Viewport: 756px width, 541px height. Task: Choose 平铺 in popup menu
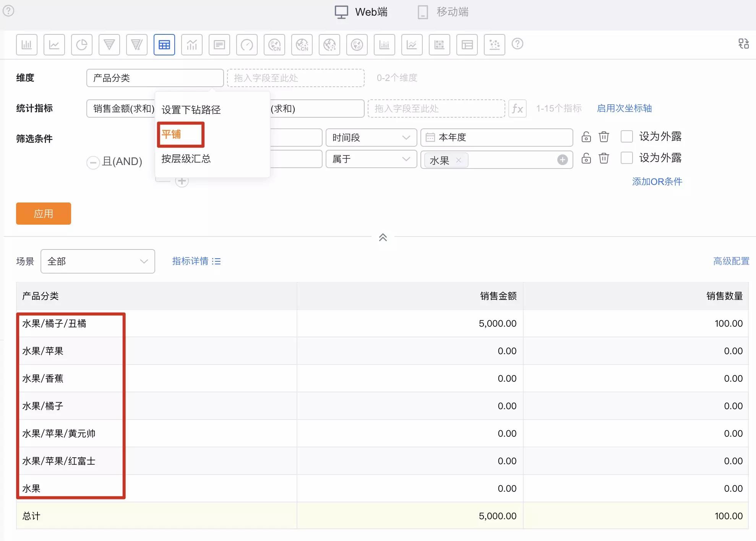point(171,134)
